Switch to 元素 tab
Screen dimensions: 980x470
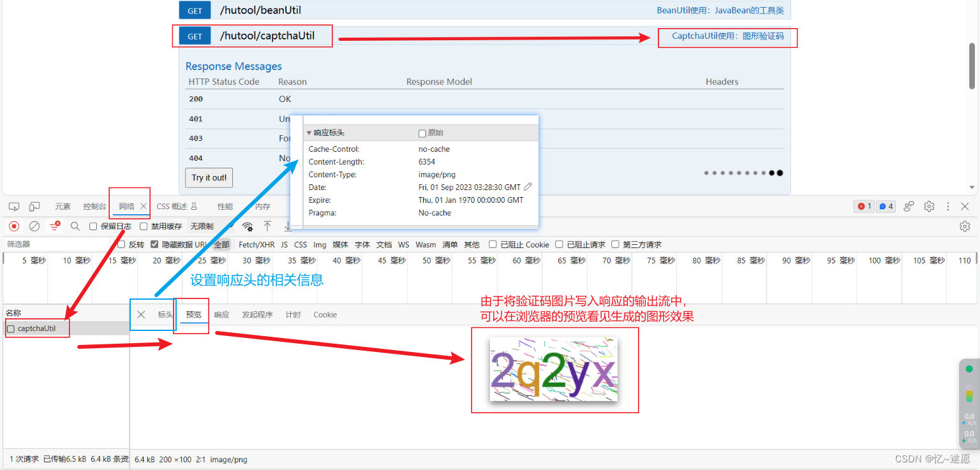pos(63,207)
